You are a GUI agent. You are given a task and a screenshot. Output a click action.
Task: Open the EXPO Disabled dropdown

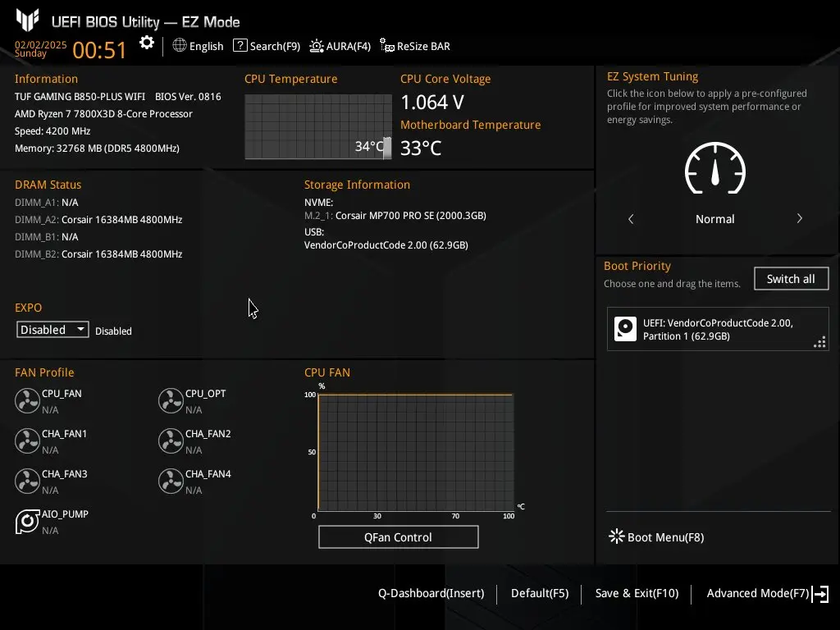pos(52,330)
